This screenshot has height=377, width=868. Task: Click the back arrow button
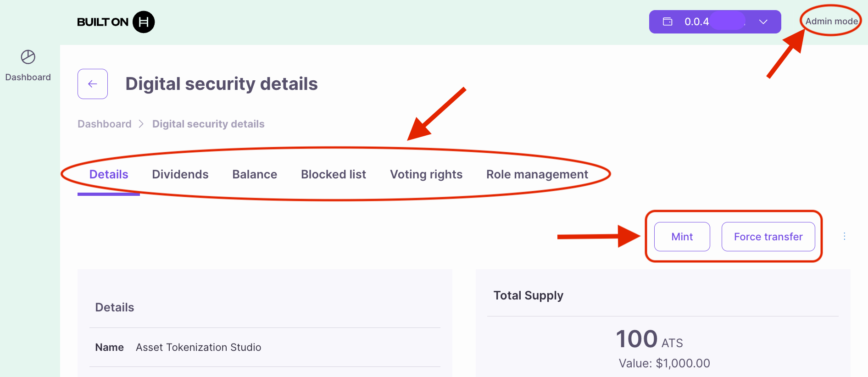[93, 84]
